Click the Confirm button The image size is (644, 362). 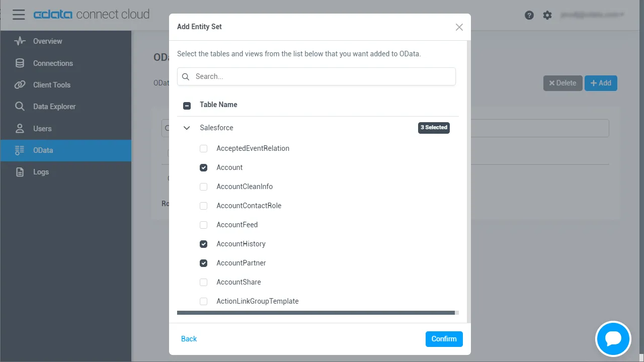[444, 339]
